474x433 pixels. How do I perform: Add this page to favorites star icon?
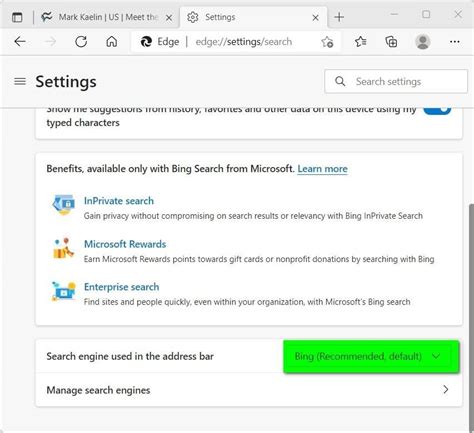pos(327,42)
